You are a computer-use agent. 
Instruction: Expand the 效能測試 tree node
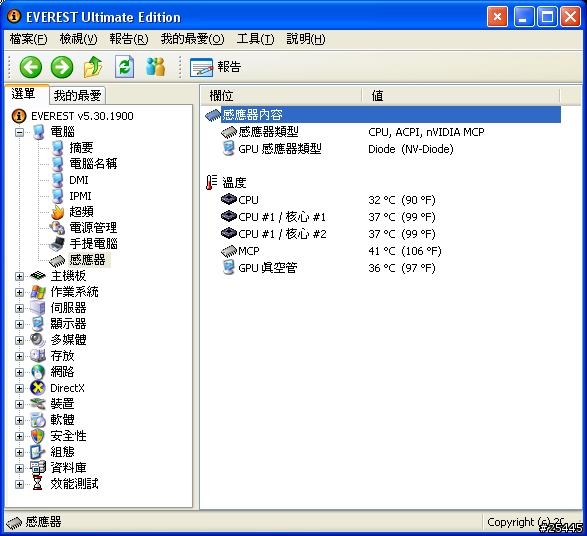point(19,484)
